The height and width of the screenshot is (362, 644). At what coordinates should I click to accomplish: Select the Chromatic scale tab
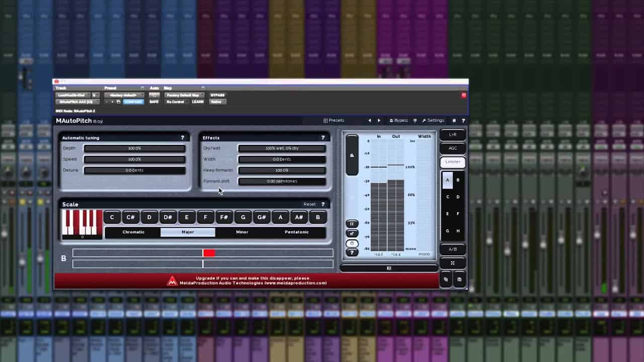click(x=133, y=232)
